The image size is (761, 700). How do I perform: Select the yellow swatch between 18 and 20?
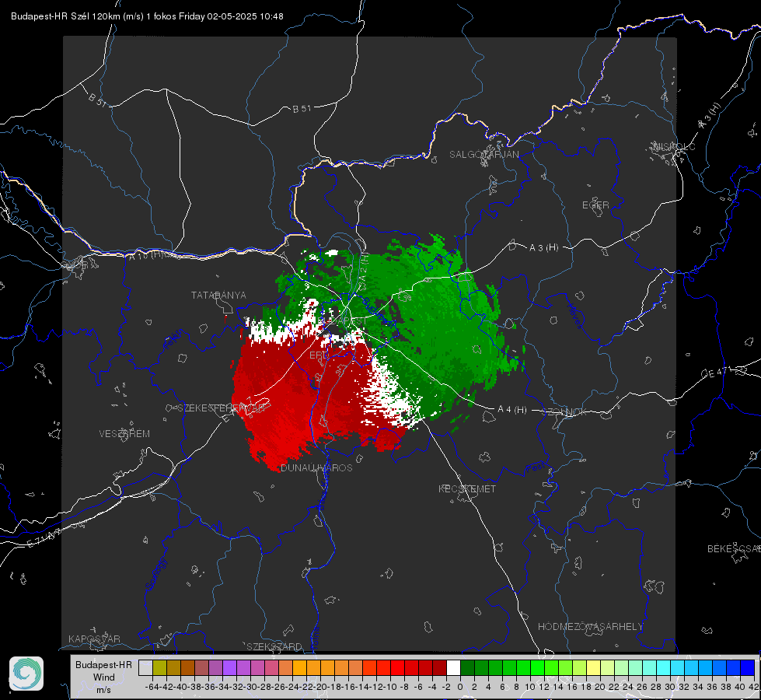pos(594,667)
